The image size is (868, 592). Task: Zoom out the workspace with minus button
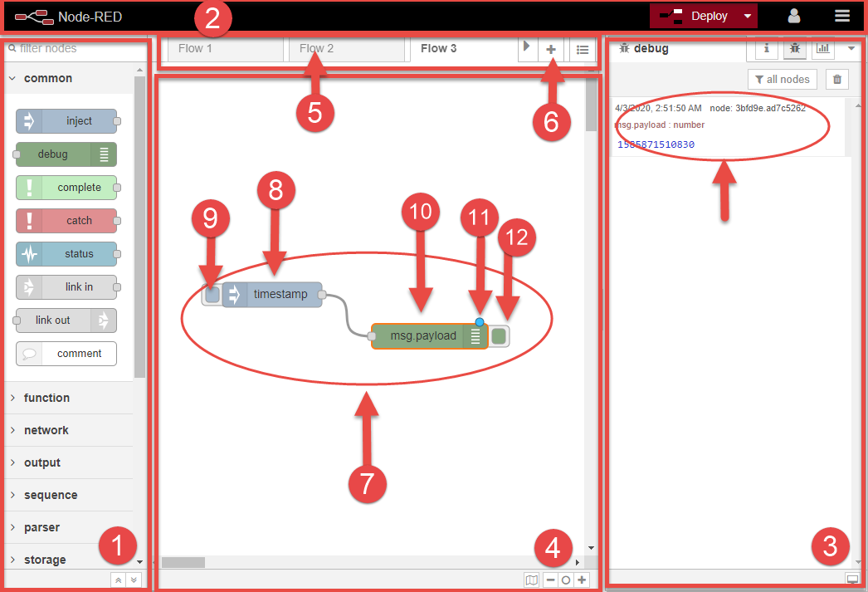pyautogui.click(x=550, y=580)
